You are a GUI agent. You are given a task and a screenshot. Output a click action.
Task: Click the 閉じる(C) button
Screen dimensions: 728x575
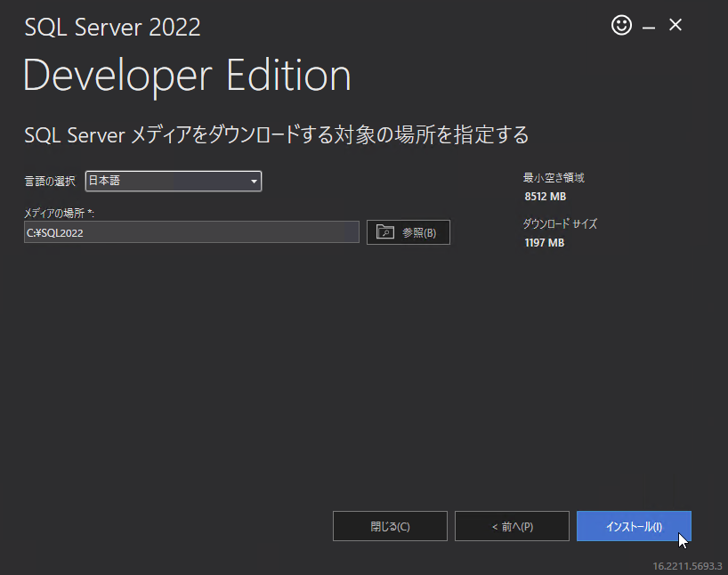pyautogui.click(x=390, y=526)
